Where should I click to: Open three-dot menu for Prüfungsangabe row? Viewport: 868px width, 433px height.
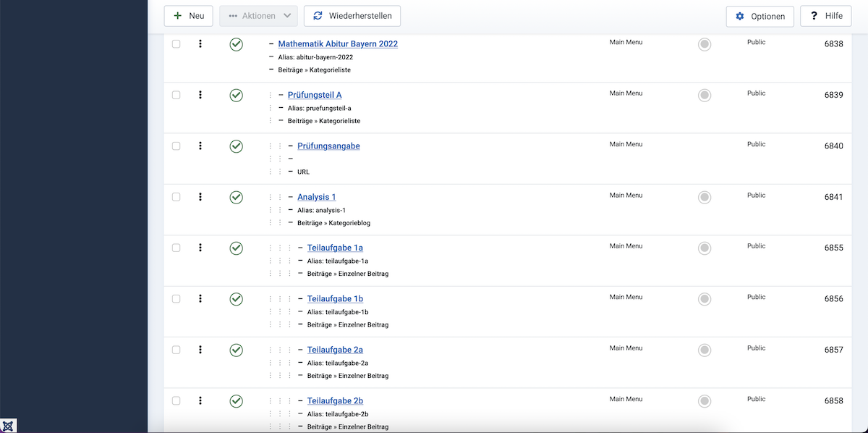point(200,146)
